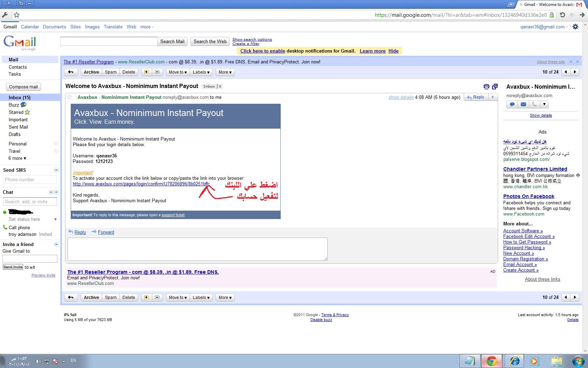
Task: Collapse the Chat gadget
Action: pos(56,192)
